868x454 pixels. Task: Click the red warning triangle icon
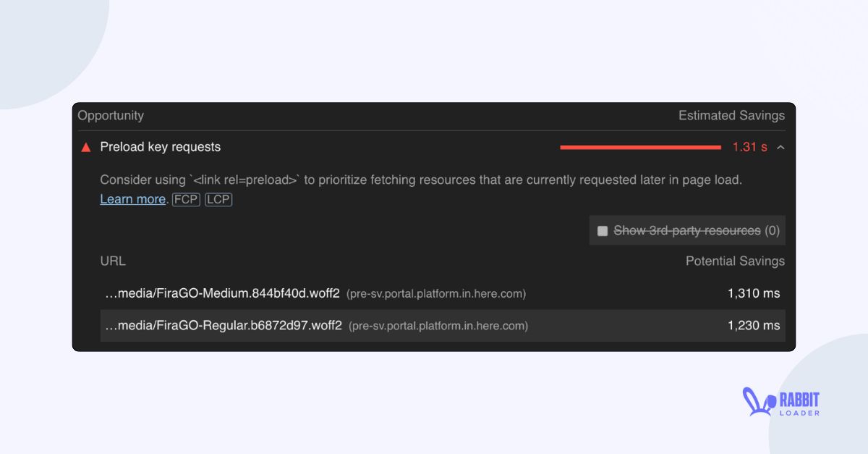pos(85,147)
